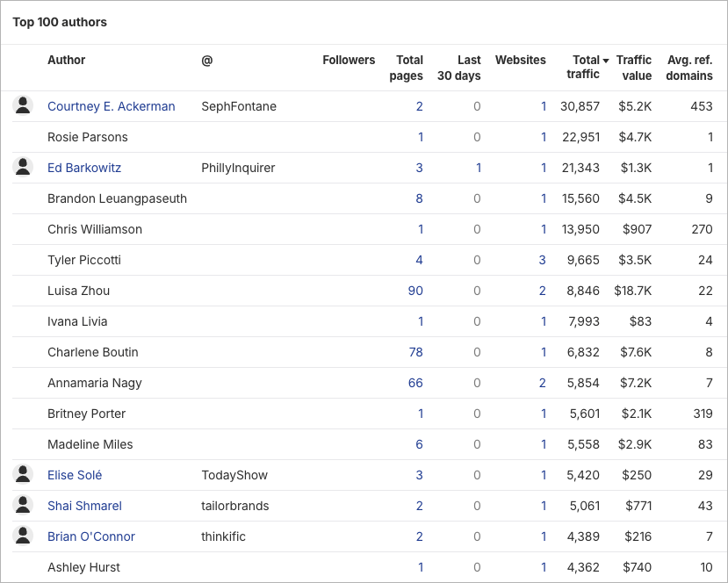Viewport: 728px width, 583px height.
Task: Sort the list by the Author column
Action: click(66, 60)
